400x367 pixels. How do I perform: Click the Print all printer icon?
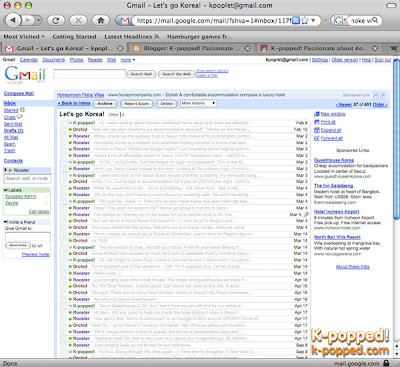tap(317, 122)
